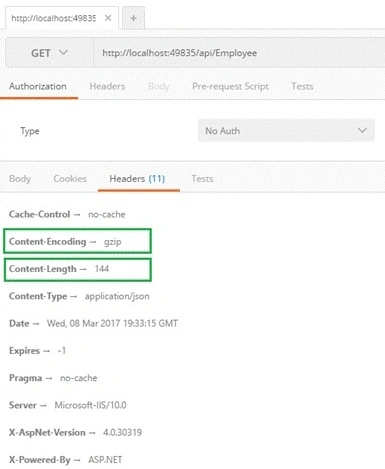Open the request Tests tab
Viewport: 385px width, 469px height.
click(x=302, y=86)
